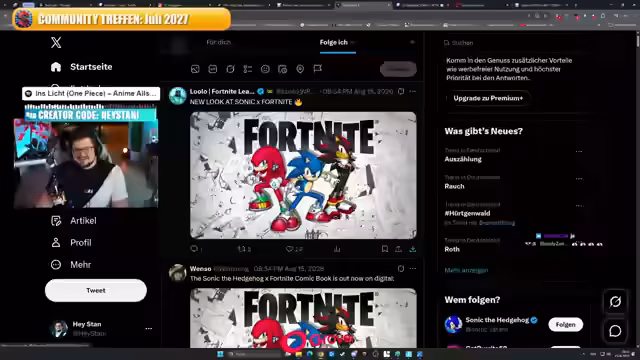
Task: Click Grok icon on Wenso post
Action: click(401, 269)
